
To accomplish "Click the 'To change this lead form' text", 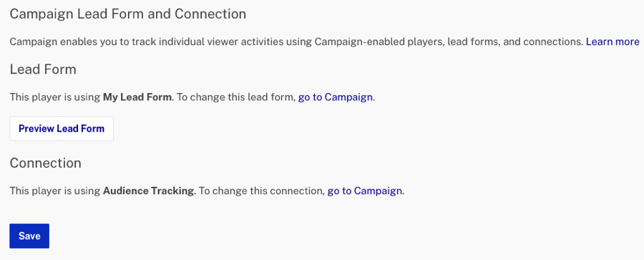I will [x=235, y=97].
